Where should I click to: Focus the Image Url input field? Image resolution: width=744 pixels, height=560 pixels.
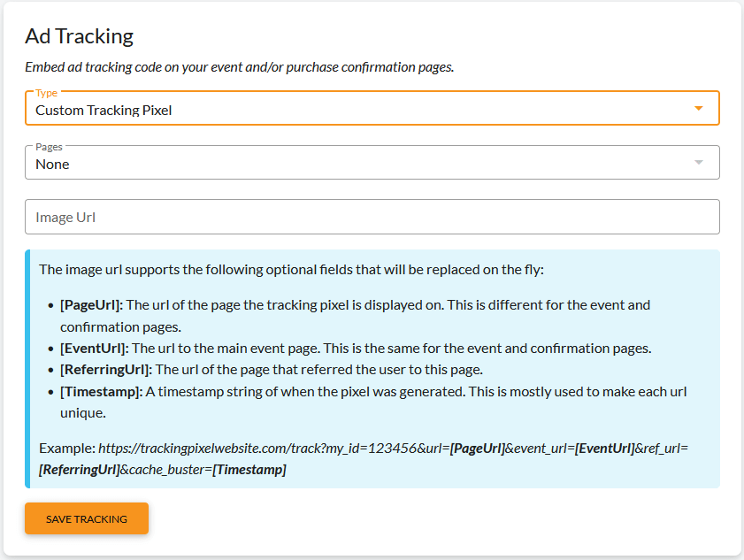[x=372, y=217]
